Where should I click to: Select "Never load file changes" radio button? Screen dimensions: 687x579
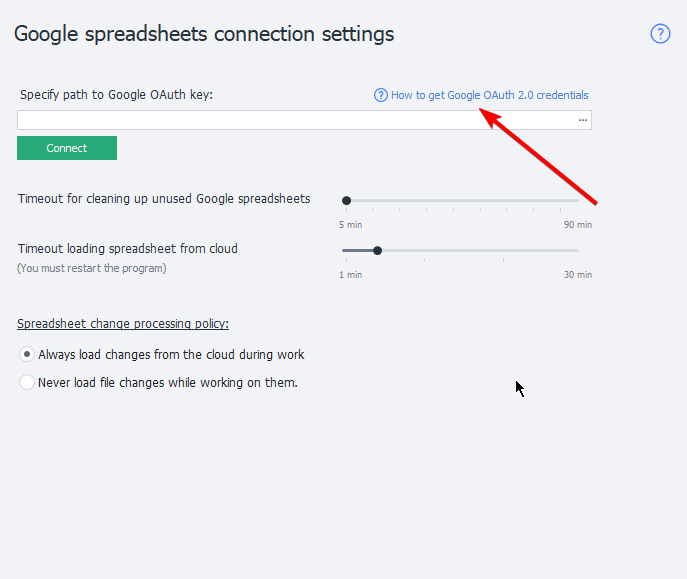click(27, 382)
